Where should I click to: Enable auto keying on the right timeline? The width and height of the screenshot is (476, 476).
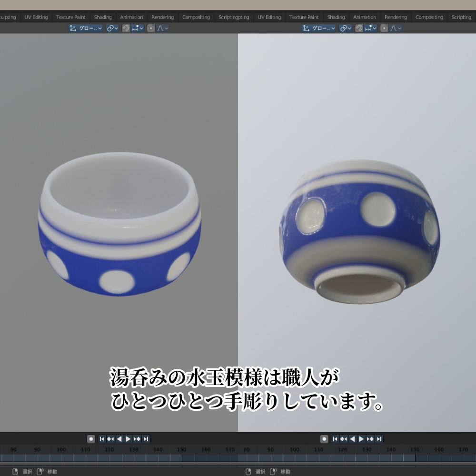[324, 439]
